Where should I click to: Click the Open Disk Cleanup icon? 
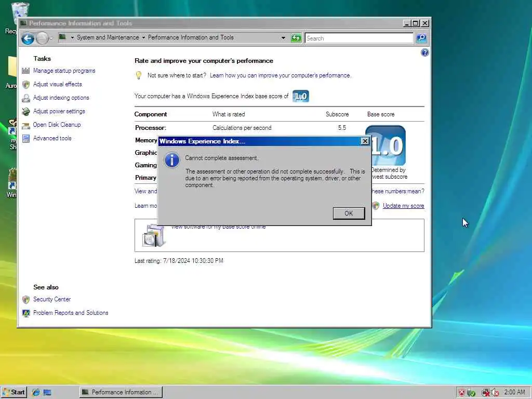(x=26, y=126)
